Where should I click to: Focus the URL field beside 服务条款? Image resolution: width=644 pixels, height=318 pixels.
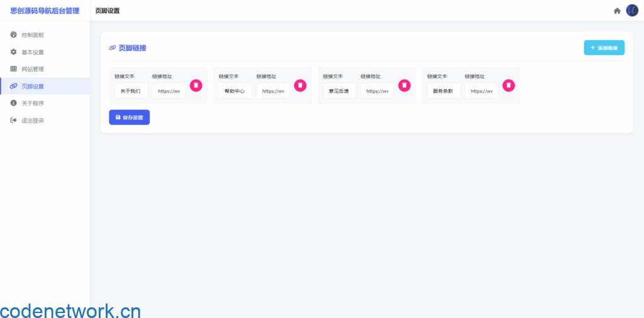pyautogui.click(x=481, y=91)
